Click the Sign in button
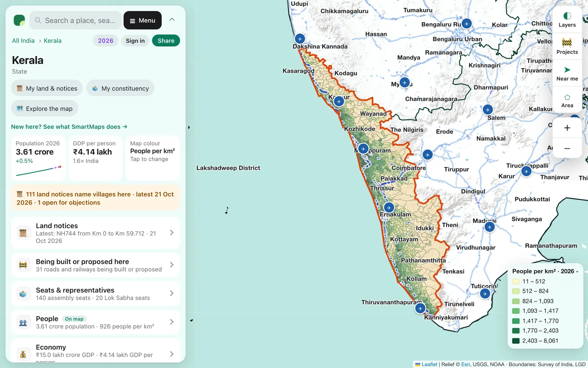 (135, 40)
